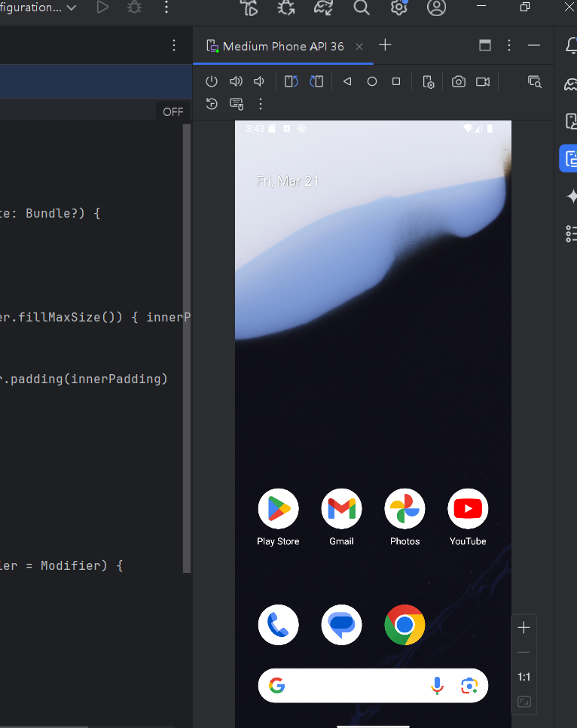Open the Gmail app in emulator
Viewport: 577px width, 728px height.
[341, 516]
